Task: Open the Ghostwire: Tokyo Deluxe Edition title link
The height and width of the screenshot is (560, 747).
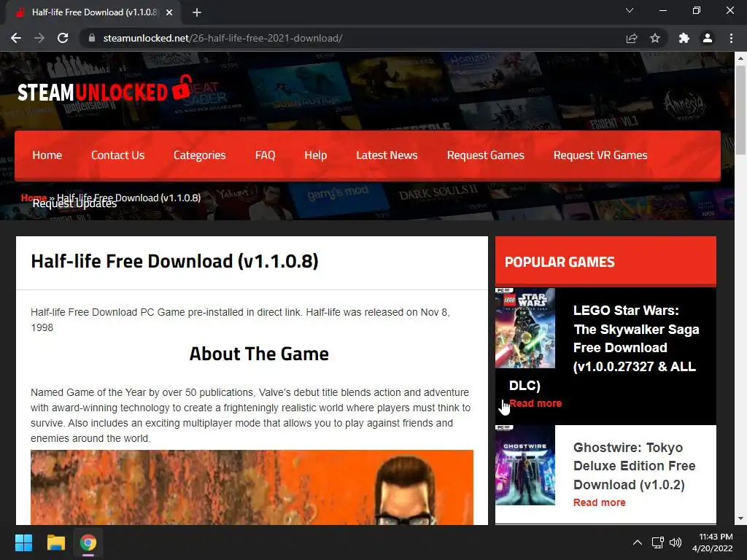Action: pos(634,466)
